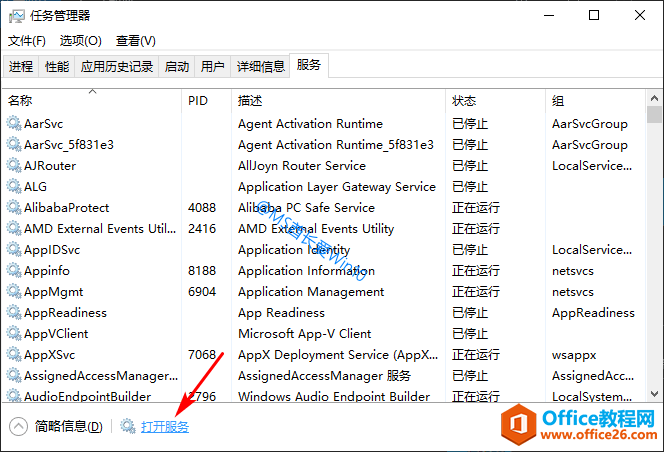
Task: Select the AlibabaProtect service name
Action: click(66, 208)
